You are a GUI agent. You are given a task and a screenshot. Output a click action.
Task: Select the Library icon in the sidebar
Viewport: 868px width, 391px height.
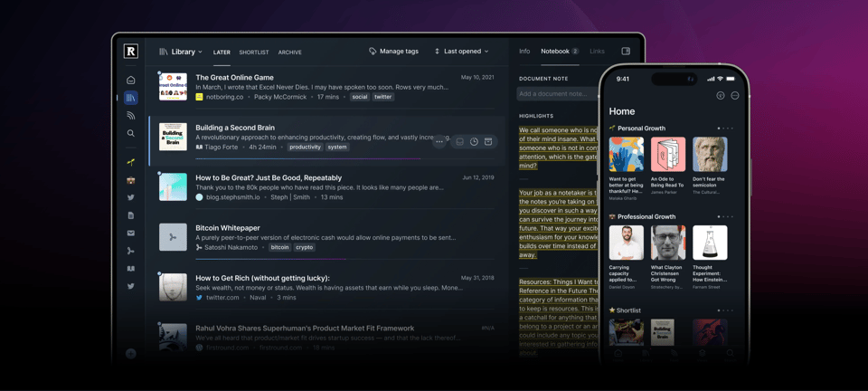[130, 98]
